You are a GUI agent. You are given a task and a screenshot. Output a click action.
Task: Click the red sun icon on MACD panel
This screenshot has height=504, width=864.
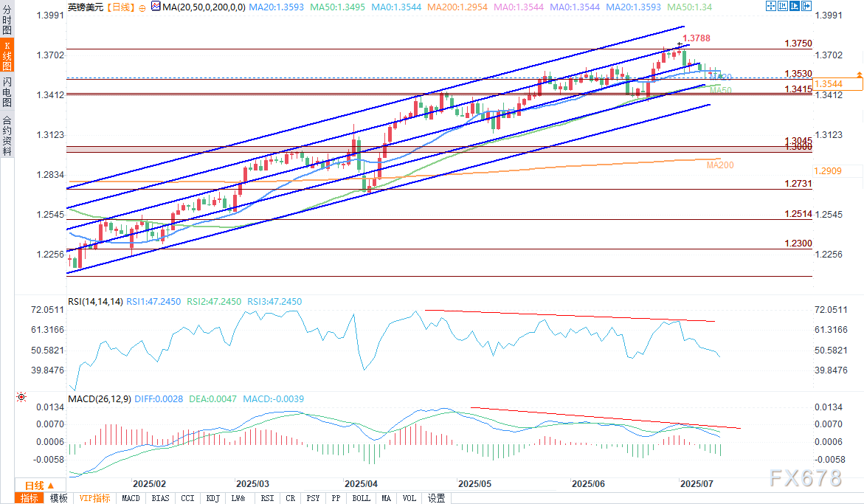[21, 398]
